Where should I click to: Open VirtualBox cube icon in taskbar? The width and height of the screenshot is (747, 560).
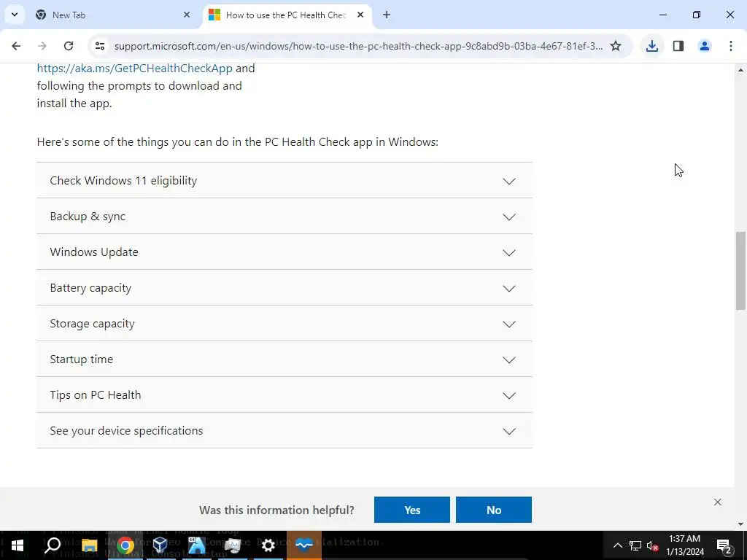[x=160, y=545]
